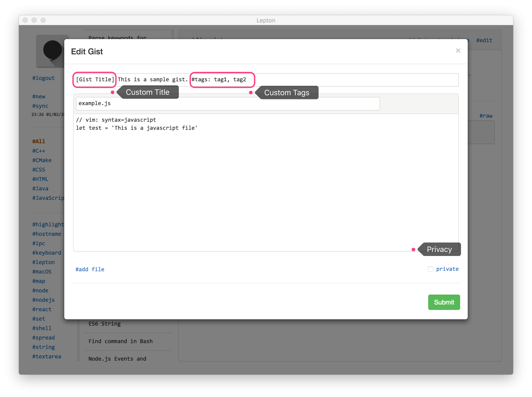Open the #edit gist link
Screen dimensions: 532x397
[484, 40]
